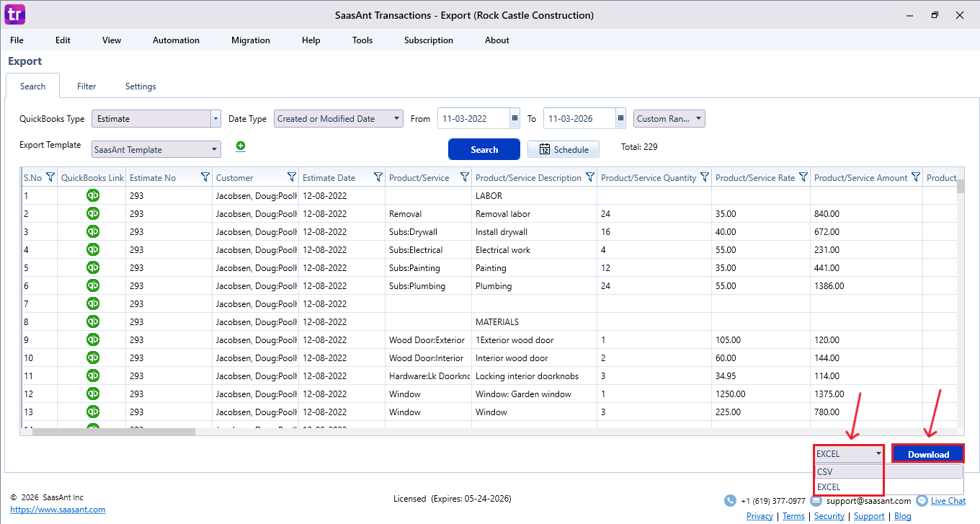Open the Live Chat icon
Viewport: 980px width, 524px height.
923,500
